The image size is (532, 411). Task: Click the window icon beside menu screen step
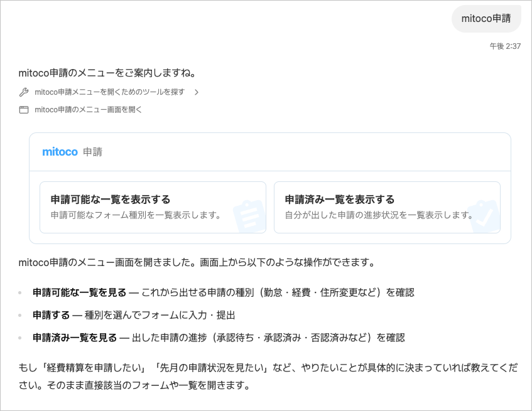click(x=24, y=109)
